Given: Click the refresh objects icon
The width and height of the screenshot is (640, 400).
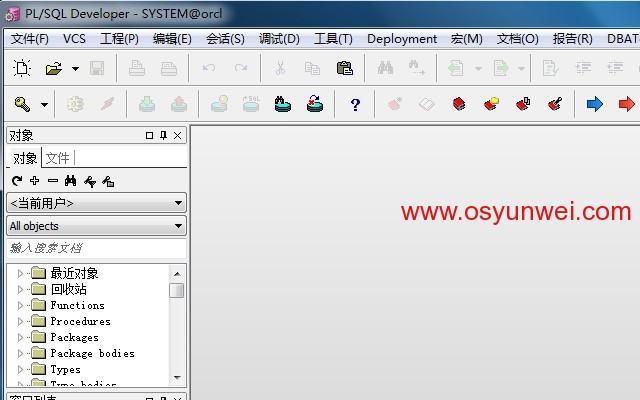Looking at the screenshot, I should tap(17, 181).
